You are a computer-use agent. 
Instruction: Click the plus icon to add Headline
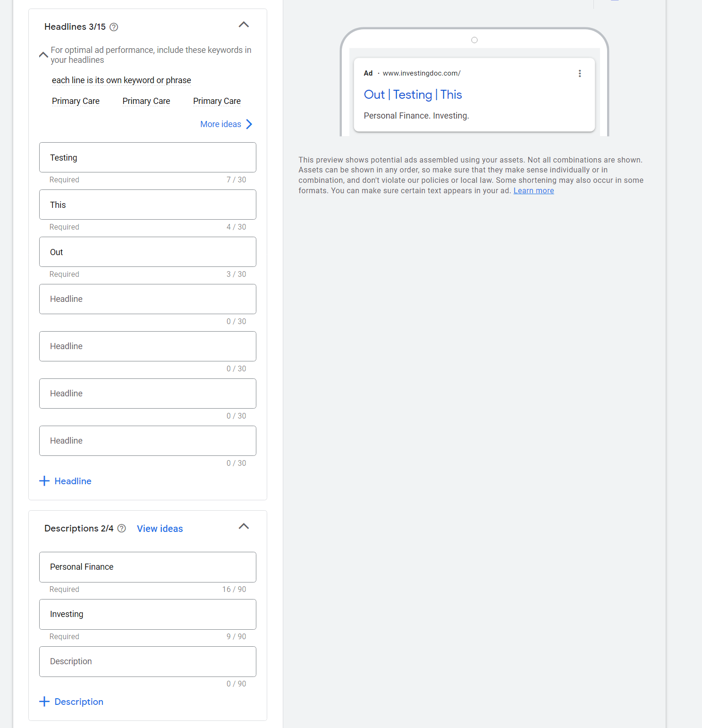point(44,481)
